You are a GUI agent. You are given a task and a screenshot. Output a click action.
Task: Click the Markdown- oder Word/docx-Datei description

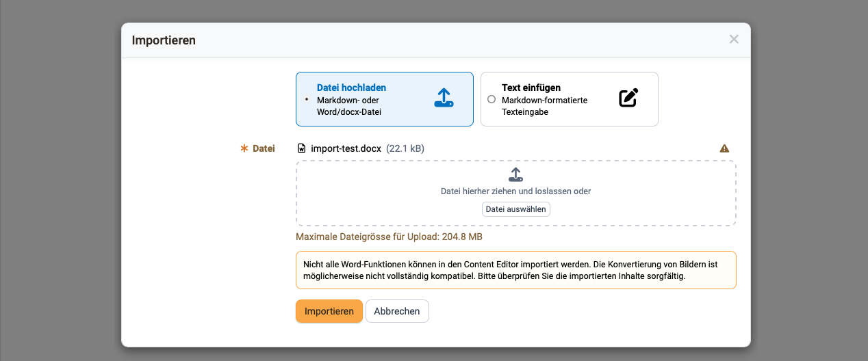pyautogui.click(x=349, y=106)
